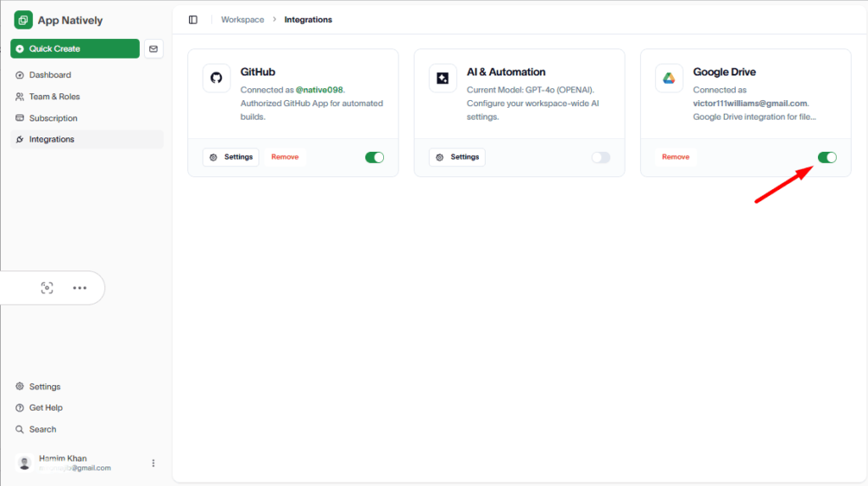Click the GitHub card title

click(258, 72)
